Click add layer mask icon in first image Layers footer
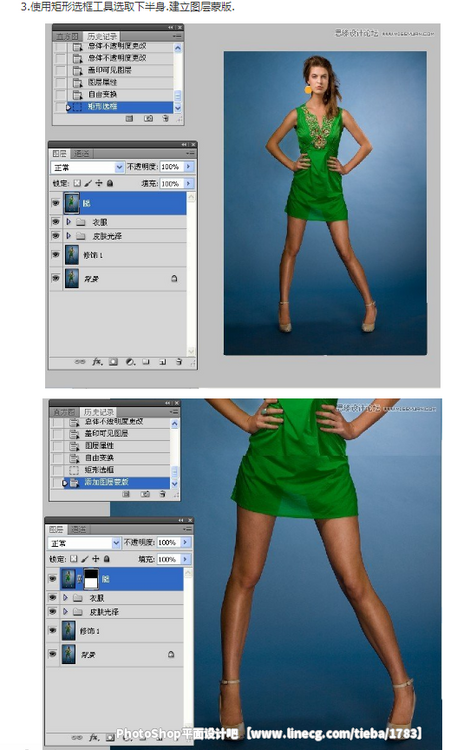470x750 pixels. pos(113,362)
